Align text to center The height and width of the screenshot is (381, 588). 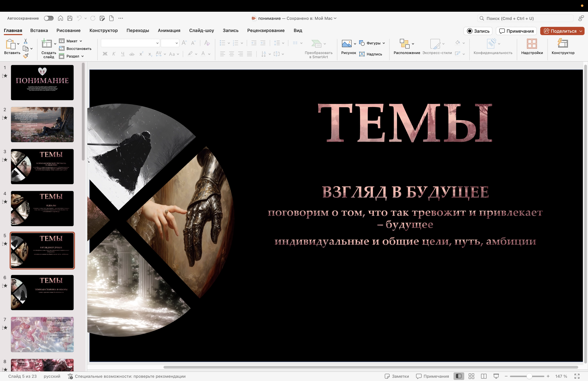point(231,54)
